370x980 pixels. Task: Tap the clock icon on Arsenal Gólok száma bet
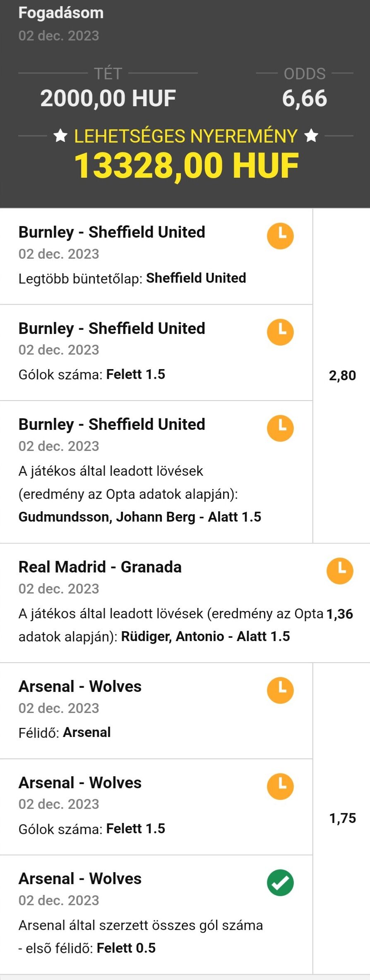pos(280,786)
